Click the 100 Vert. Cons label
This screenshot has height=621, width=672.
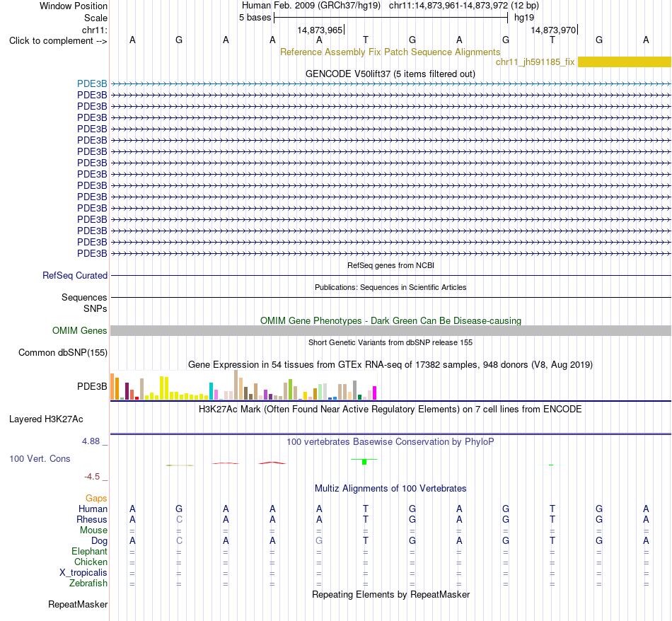40,458
